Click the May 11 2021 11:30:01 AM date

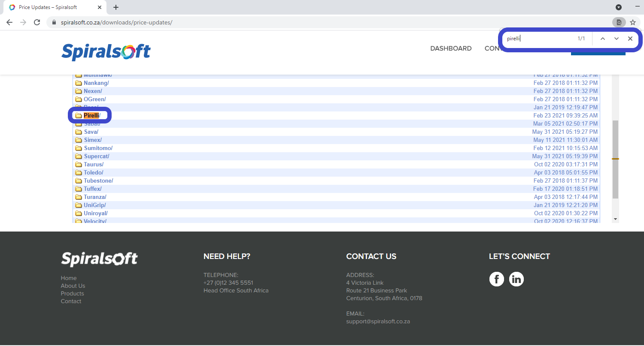565,140
